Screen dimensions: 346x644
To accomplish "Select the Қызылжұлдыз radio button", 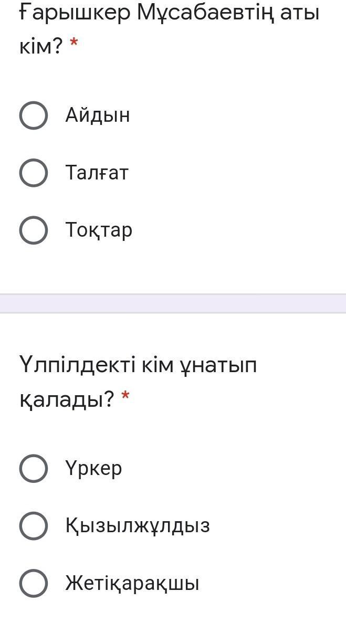I will (x=34, y=526).
